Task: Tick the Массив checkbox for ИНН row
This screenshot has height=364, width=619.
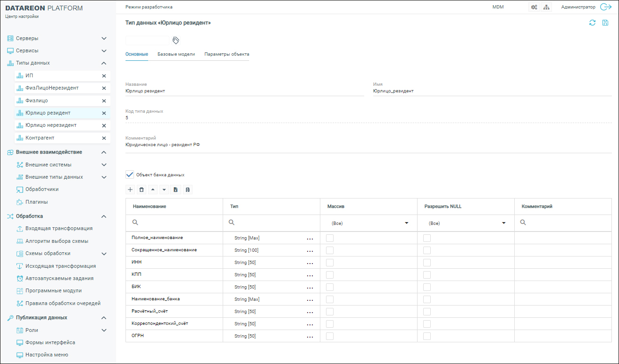Action: click(x=330, y=262)
